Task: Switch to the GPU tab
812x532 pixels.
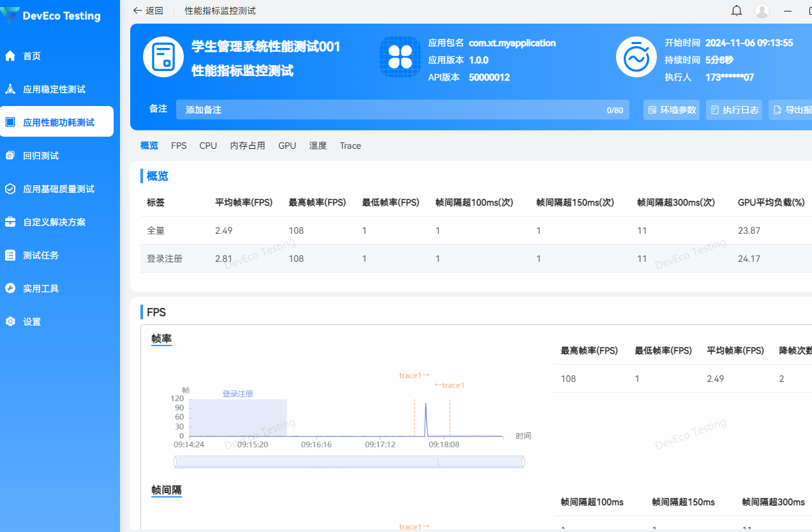Action: [287, 146]
